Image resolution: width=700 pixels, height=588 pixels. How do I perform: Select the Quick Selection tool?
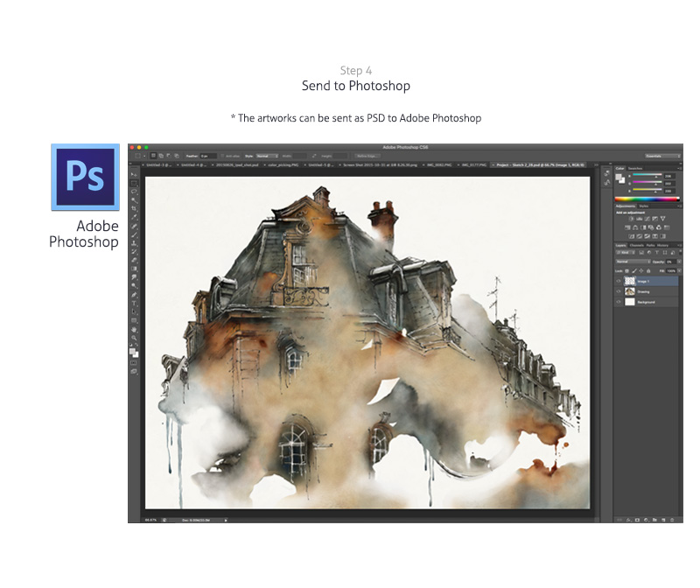[134, 200]
